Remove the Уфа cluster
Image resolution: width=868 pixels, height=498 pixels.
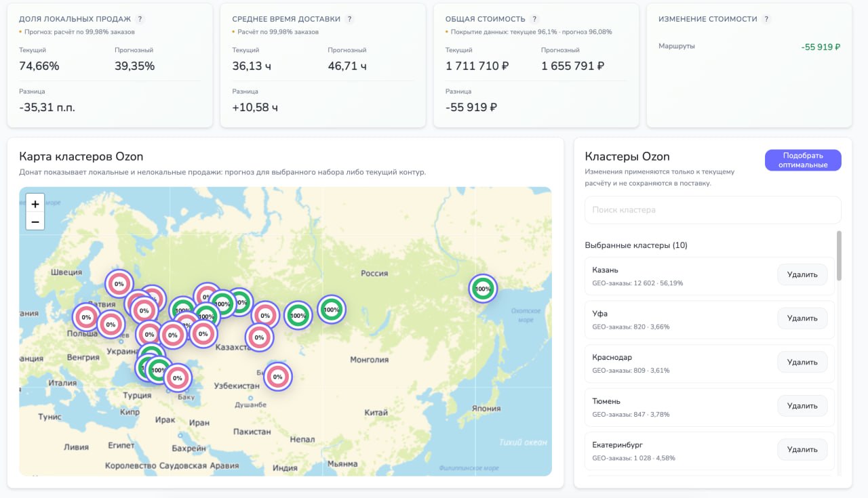point(802,318)
